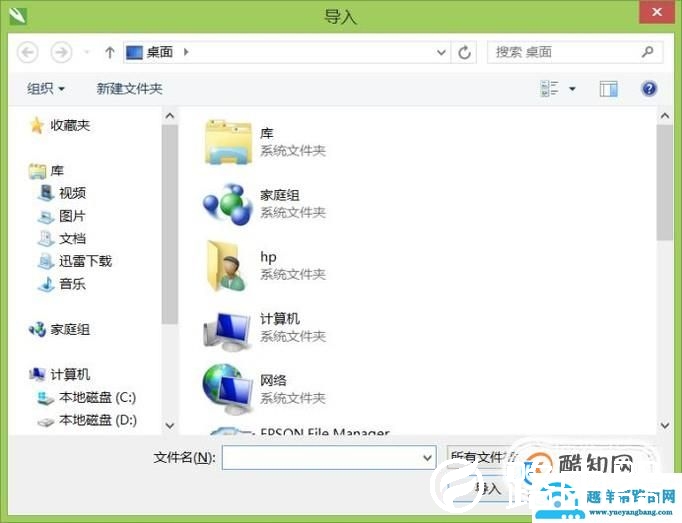Open 本地磁盘 (D:) in sidebar
Image resolution: width=682 pixels, height=523 pixels.
(x=98, y=420)
